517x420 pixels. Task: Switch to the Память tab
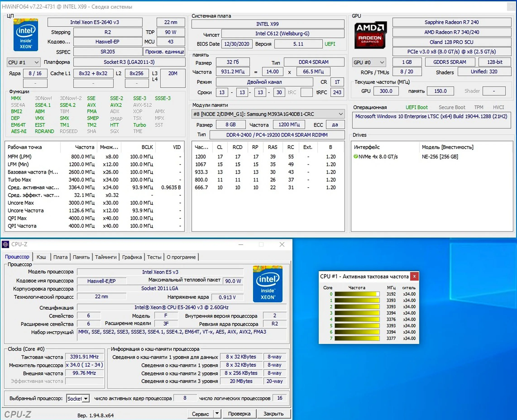coord(81,257)
